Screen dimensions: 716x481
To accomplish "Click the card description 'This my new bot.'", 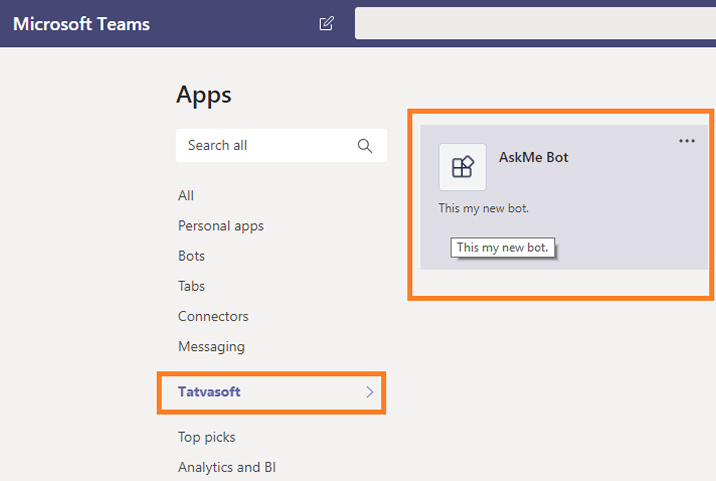I will (x=484, y=208).
